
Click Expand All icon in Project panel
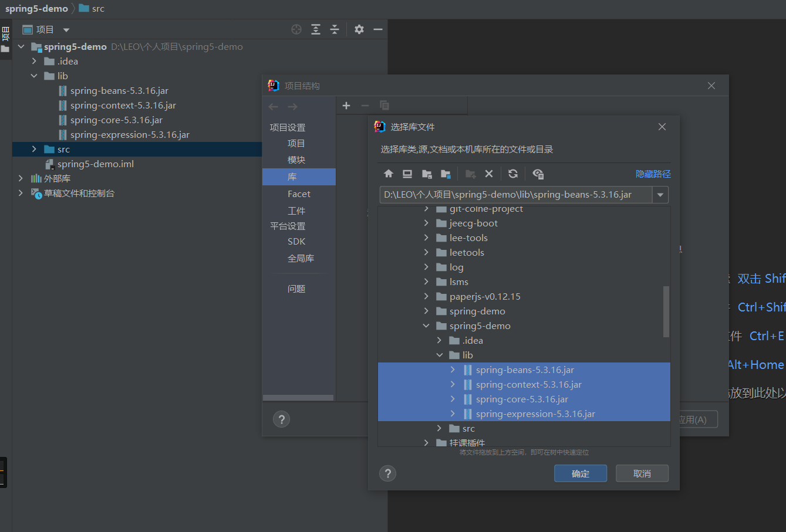pos(316,29)
